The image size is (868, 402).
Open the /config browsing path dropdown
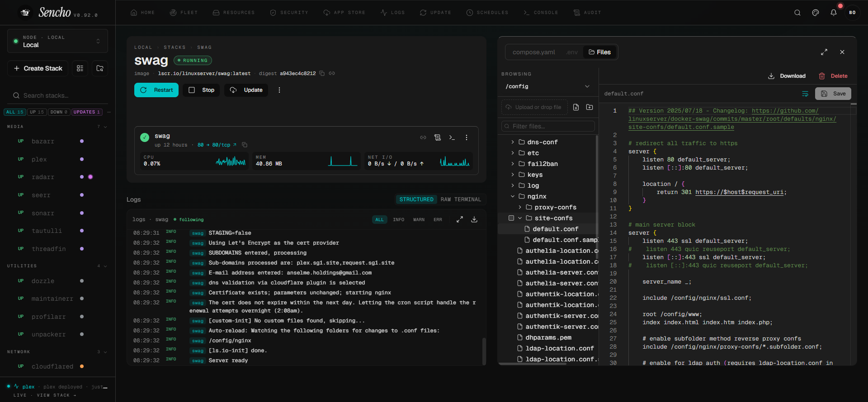[x=547, y=86]
